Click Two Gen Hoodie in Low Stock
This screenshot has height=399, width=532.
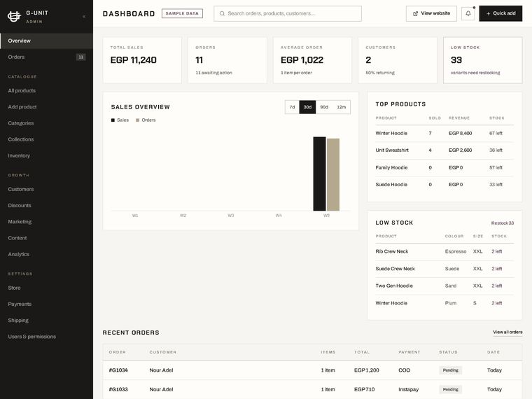pos(394,286)
